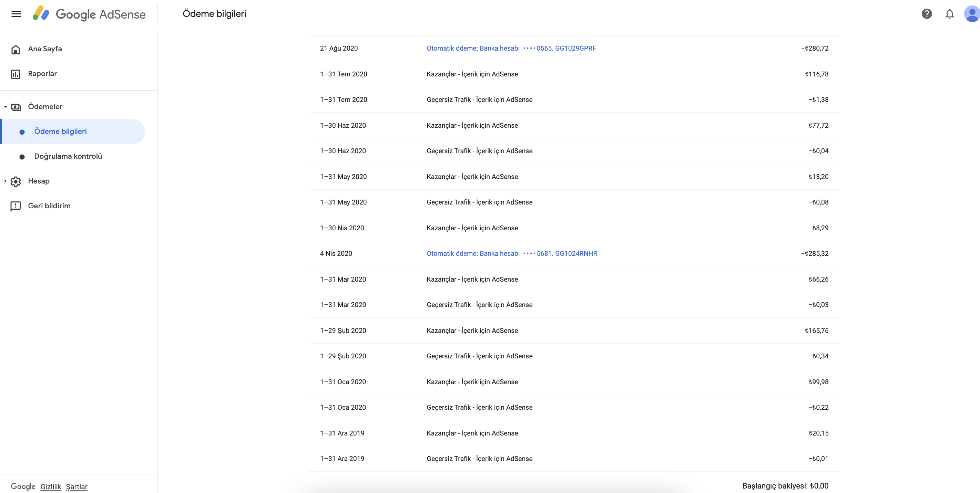Select Kazançlar row for Oca 2020
Viewport: 980px width, 493px height.
pos(574,382)
